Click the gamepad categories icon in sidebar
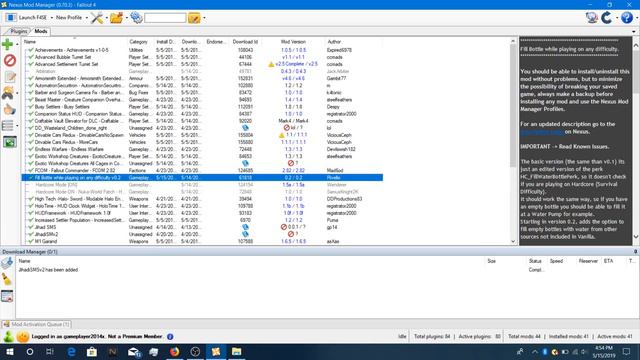 point(8,93)
